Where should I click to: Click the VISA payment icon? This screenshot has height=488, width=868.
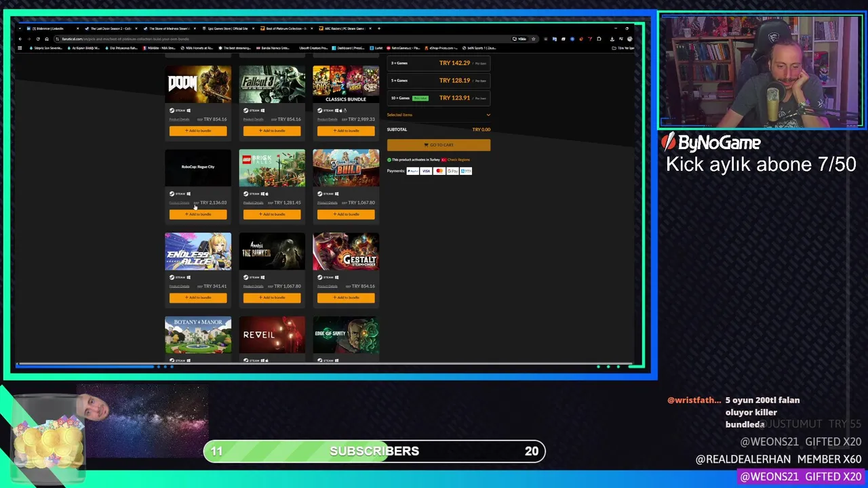(426, 171)
